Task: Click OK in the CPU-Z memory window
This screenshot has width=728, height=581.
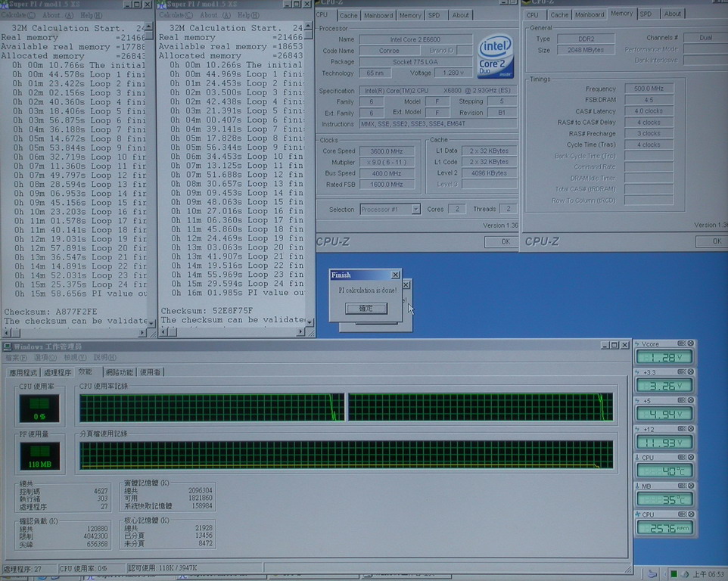Action: pos(712,241)
